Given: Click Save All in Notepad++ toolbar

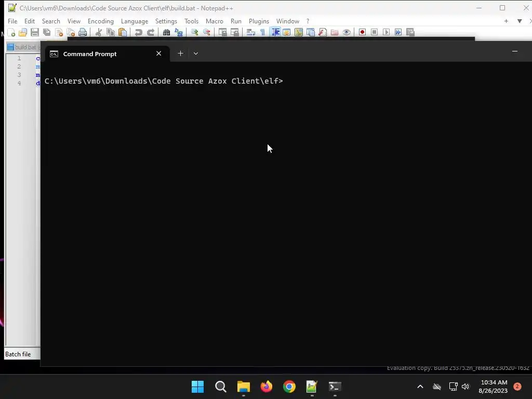Looking at the screenshot, I should [x=47, y=32].
